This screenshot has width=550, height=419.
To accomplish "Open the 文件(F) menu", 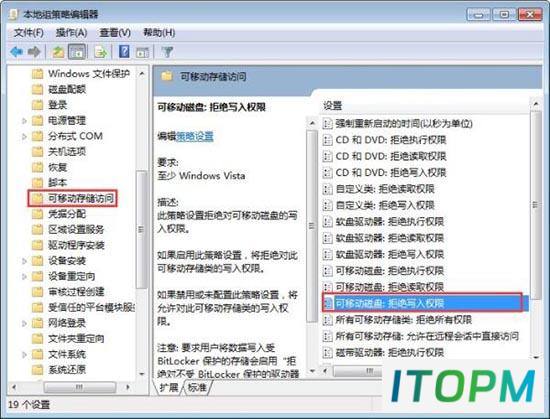I will 28,33.
